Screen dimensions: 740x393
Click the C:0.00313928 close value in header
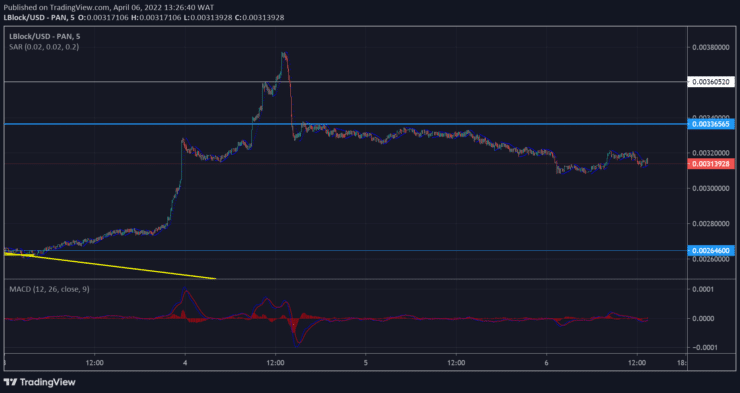[x=260, y=17]
